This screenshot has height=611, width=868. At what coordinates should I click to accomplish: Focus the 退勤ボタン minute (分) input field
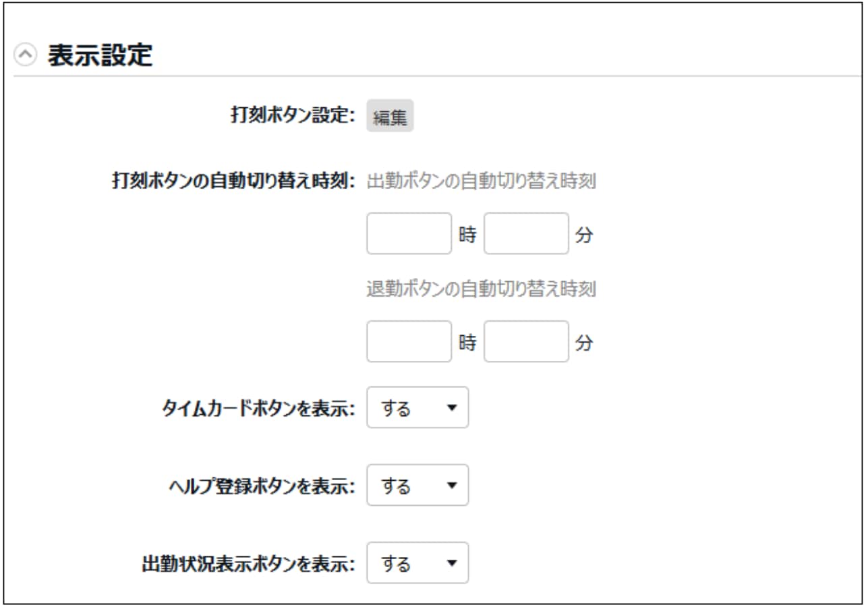pos(527,341)
